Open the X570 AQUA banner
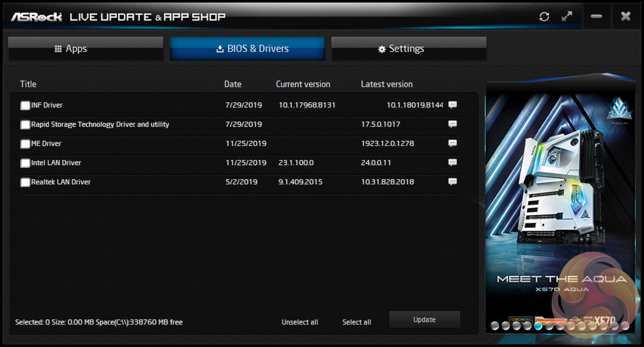This screenshot has width=644, height=347. (560, 205)
